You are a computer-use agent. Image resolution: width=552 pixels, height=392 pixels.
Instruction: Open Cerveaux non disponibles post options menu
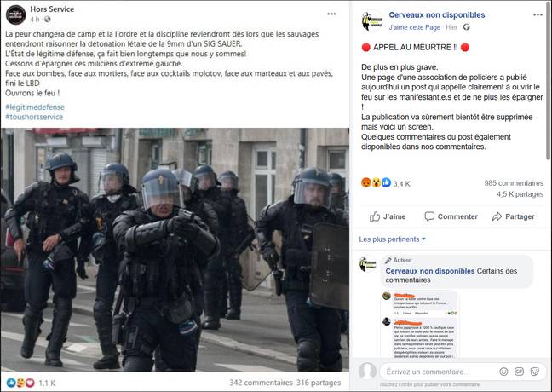pos(538,14)
